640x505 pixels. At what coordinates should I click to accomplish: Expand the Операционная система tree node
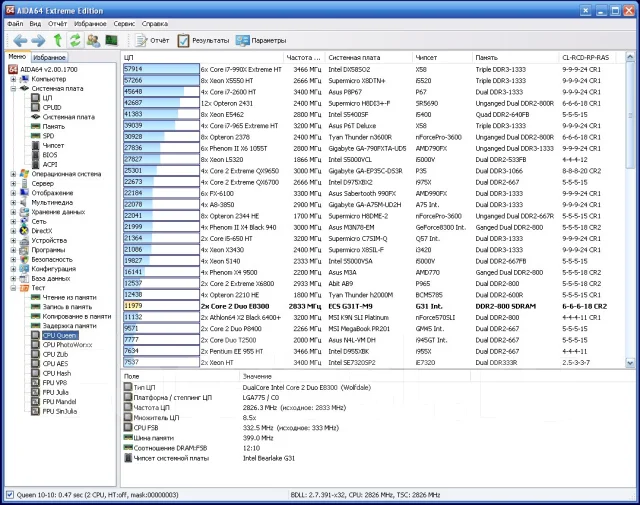(x=13, y=174)
